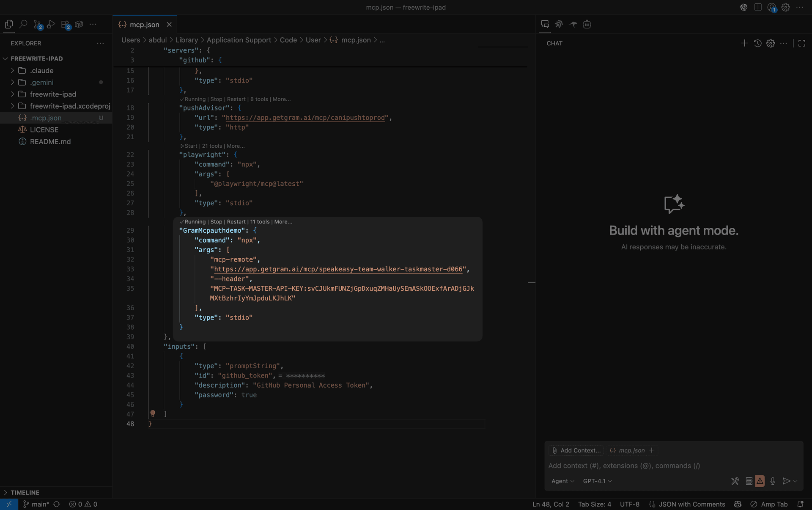
Task: Open the Search view in the activity bar
Action: tap(23, 24)
